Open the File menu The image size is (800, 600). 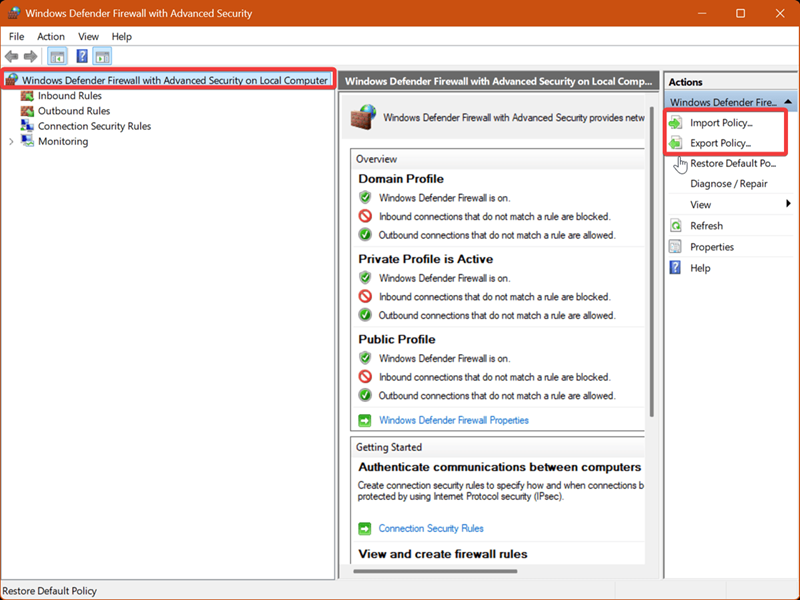pyautogui.click(x=16, y=37)
